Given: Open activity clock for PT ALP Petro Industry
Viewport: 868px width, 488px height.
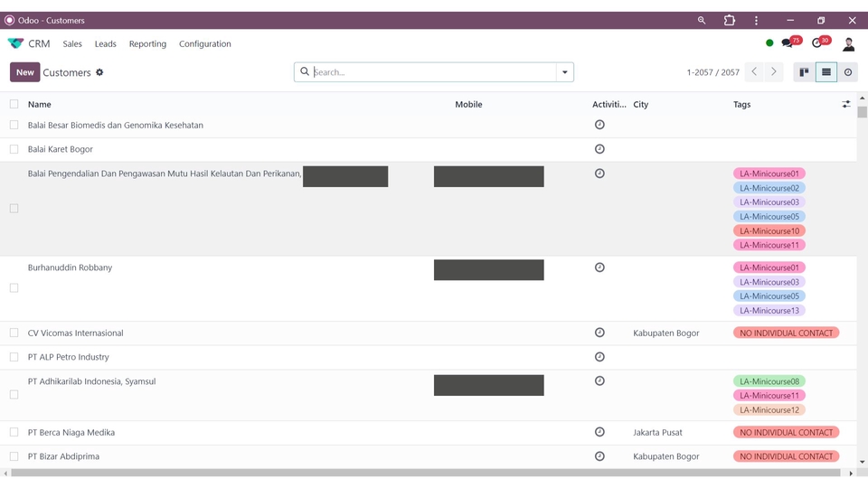Looking at the screenshot, I should click(x=599, y=357).
